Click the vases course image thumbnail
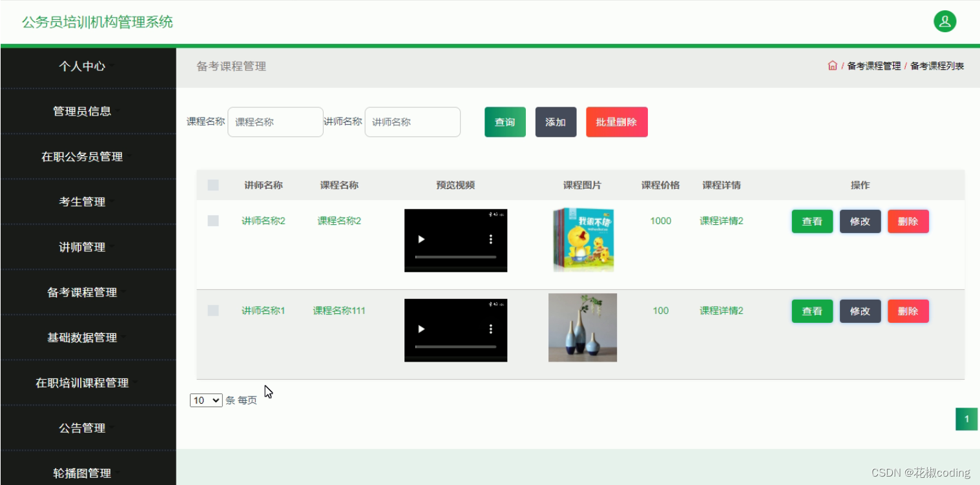This screenshot has width=980, height=485. coord(582,327)
